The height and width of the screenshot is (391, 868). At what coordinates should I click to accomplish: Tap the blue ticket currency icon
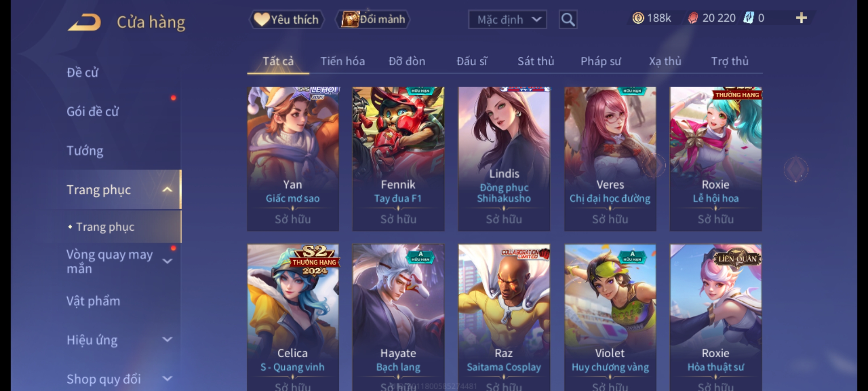coord(748,18)
